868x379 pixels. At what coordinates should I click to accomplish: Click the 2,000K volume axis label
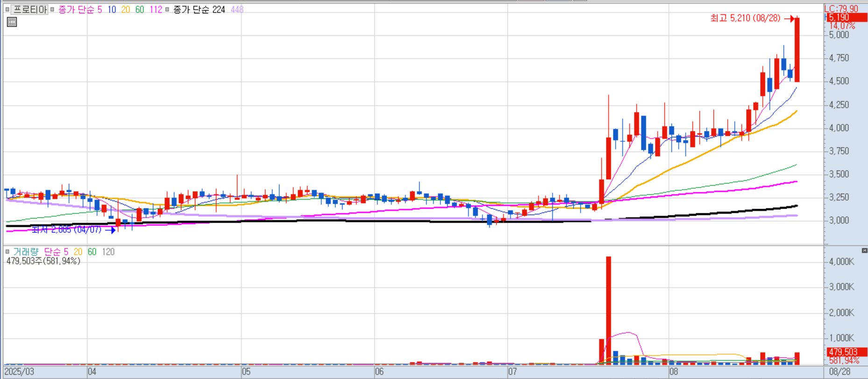[x=841, y=312]
